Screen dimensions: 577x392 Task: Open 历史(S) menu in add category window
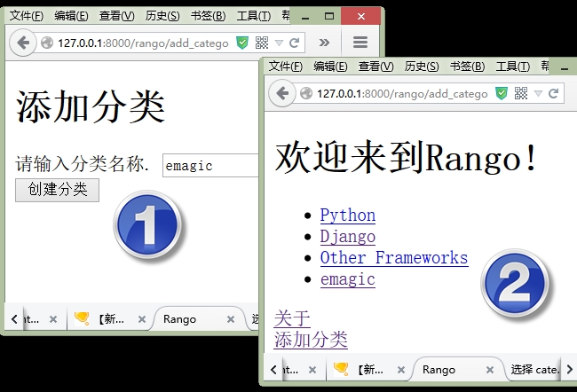click(x=162, y=16)
